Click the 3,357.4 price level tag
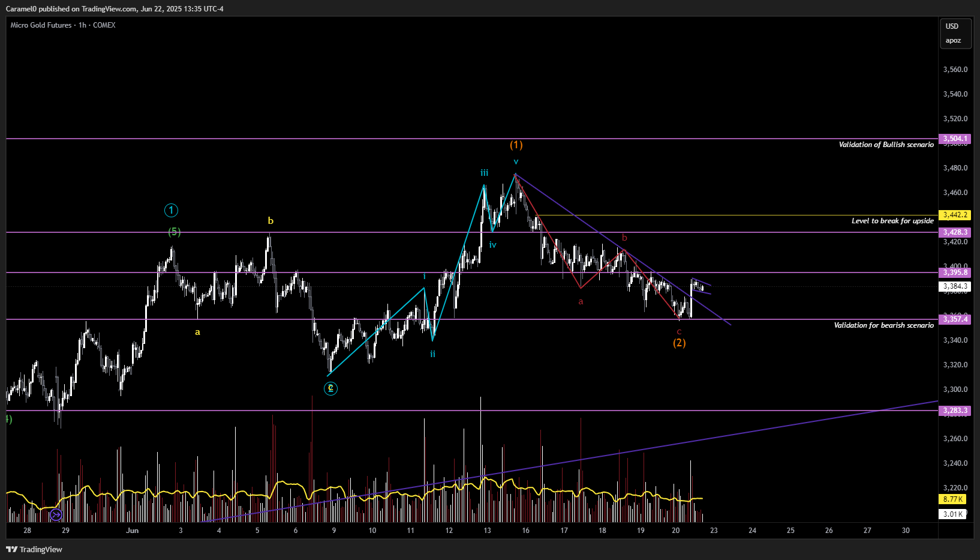 click(x=955, y=319)
